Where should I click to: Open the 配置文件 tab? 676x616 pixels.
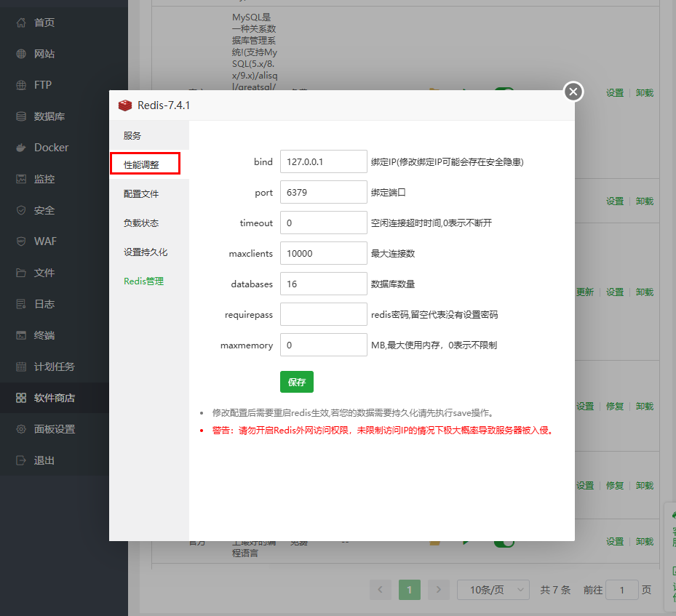[x=141, y=194]
